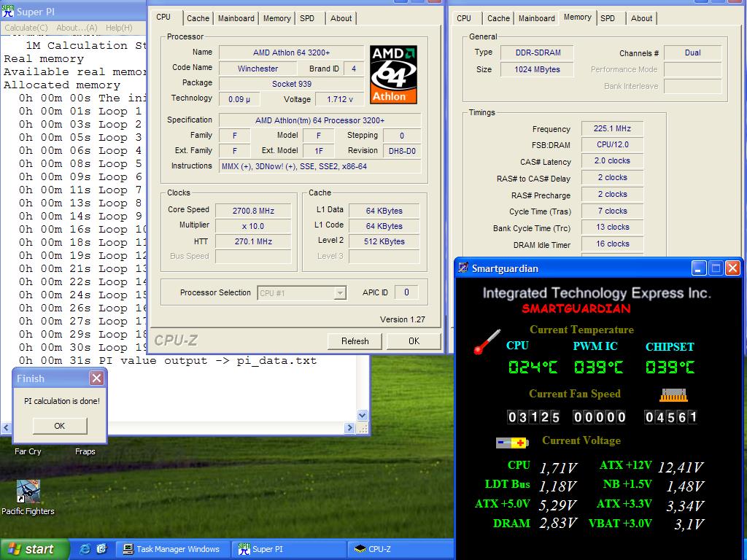
Task: Click the Code Name value 'Winchester'
Action: tap(258, 69)
